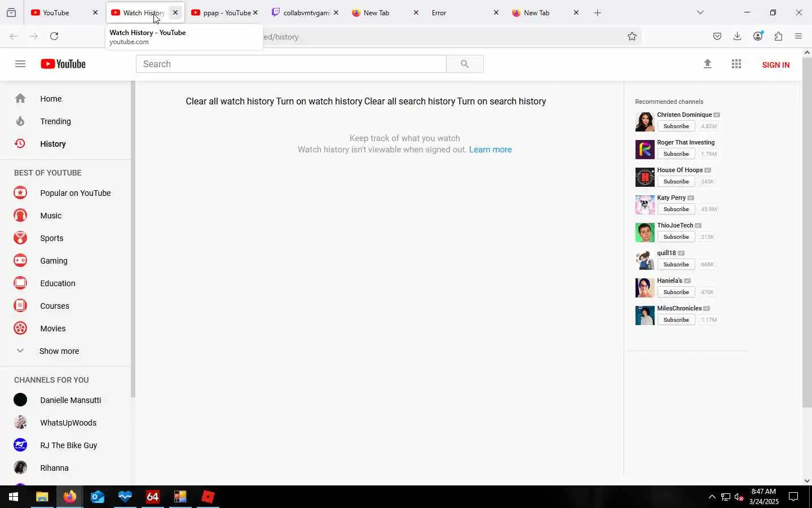This screenshot has height=508, width=812.
Task: Click the Popular on YouTube icon
Action: click(x=20, y=193)
